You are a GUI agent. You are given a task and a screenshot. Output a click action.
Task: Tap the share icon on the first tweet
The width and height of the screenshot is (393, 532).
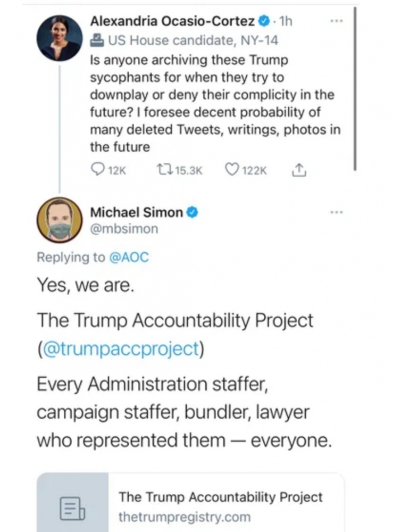(298, 170)
